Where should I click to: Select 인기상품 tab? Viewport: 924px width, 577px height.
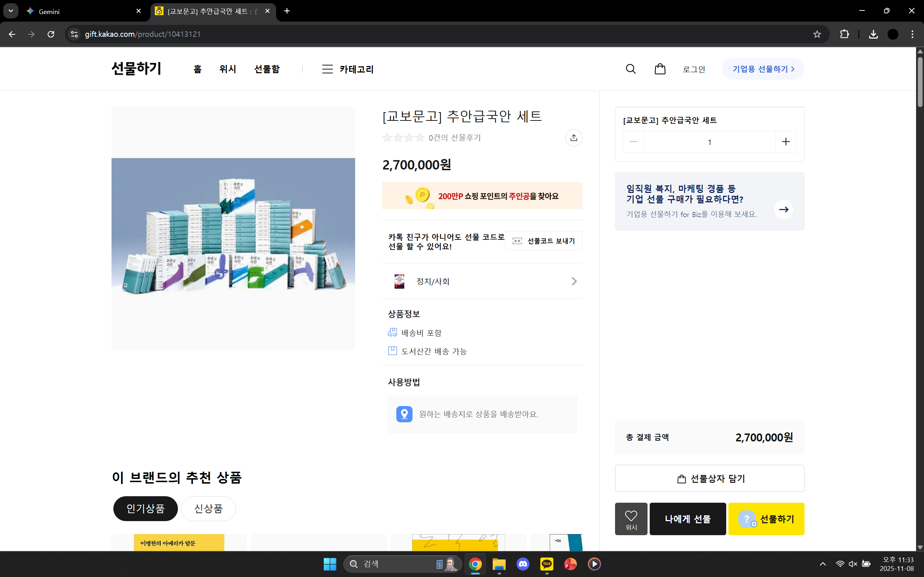pos(145,508)
